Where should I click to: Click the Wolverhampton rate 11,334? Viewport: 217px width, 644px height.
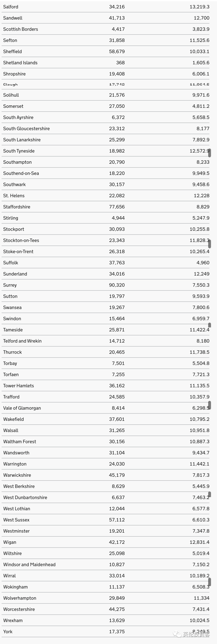pyautogui.click(x=202, y=598)
